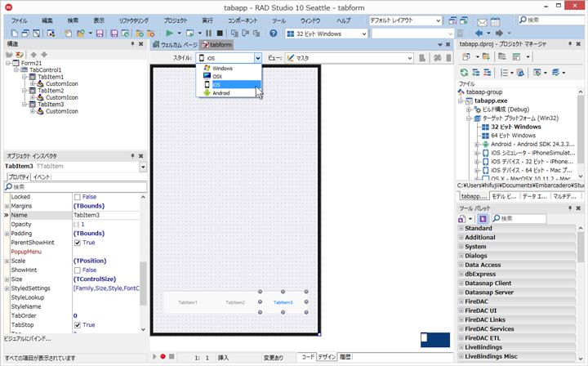The image size is (588, 366).
Task: Click the Remove file from project icon
Action: 151,33
